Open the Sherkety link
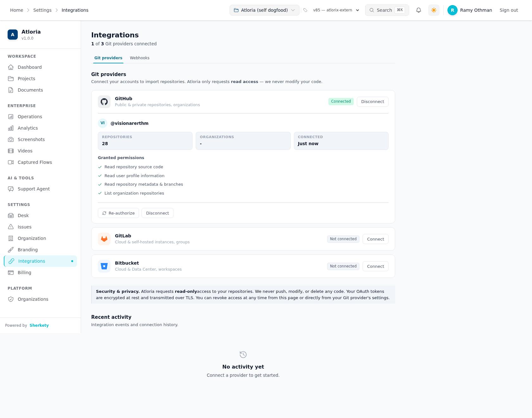Screen dimensions: 532x418 tap(39, 325)
